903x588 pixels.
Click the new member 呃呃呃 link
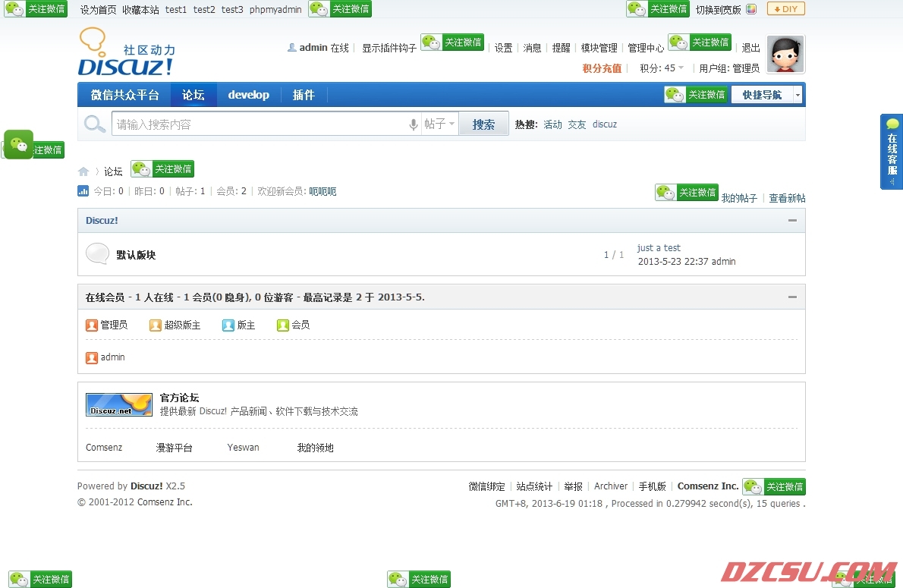tap(322, 191)
